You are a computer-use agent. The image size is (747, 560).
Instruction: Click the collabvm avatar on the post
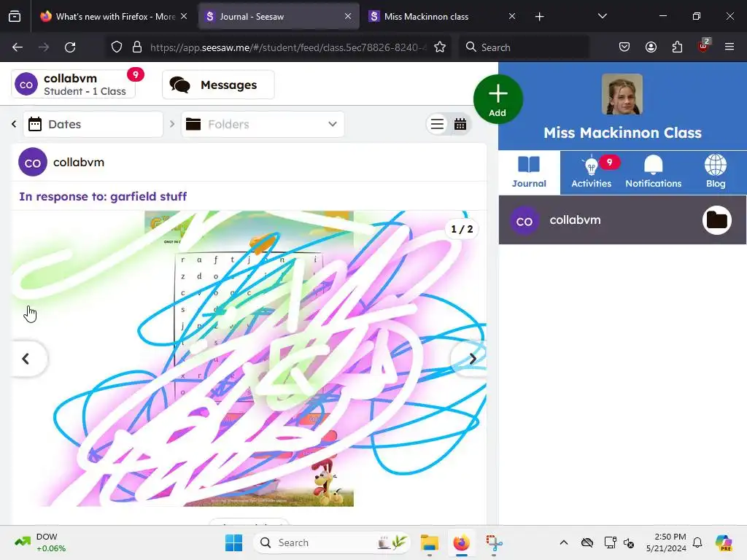pyautogui.click(x=32, y=163)
